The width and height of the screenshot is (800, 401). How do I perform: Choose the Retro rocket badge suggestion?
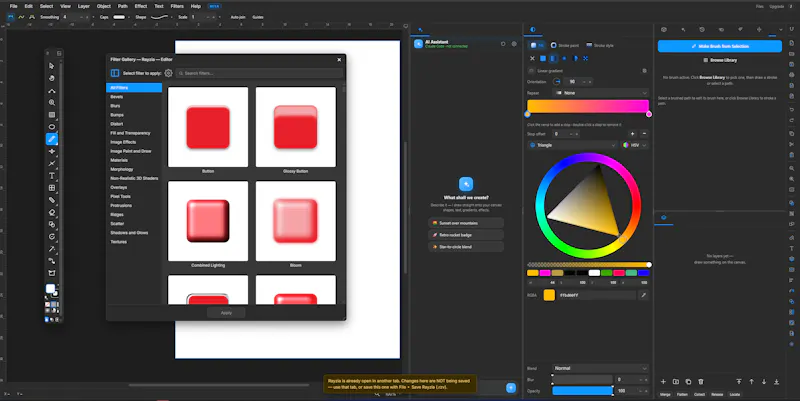coord(466,235)
